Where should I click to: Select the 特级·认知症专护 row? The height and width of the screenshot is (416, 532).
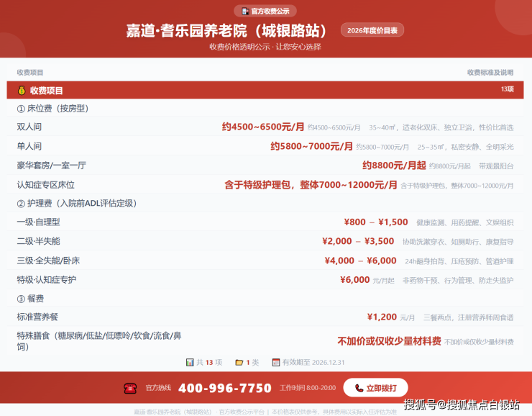click(x=265, y=280)
